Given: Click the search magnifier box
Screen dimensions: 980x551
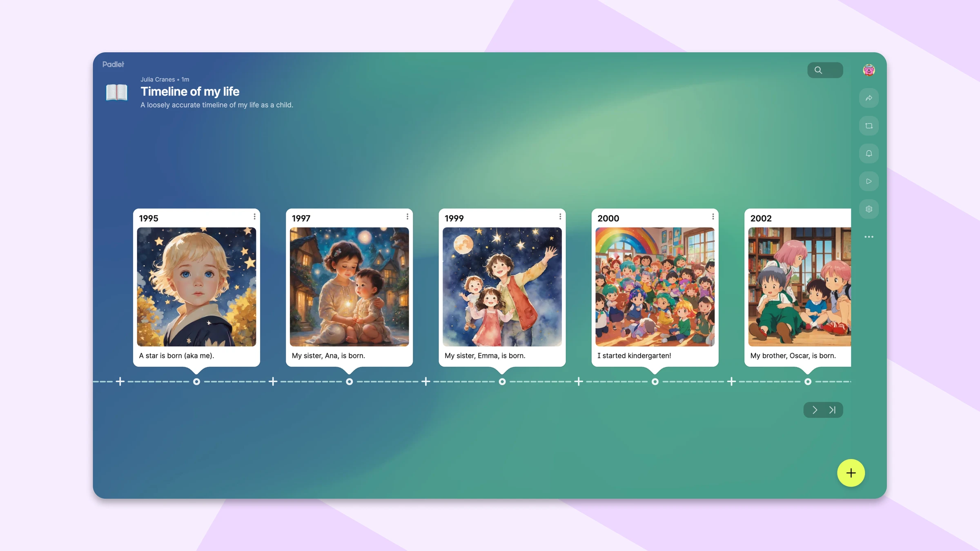Looking at the screenshot, I should click(x=825, y=70).
